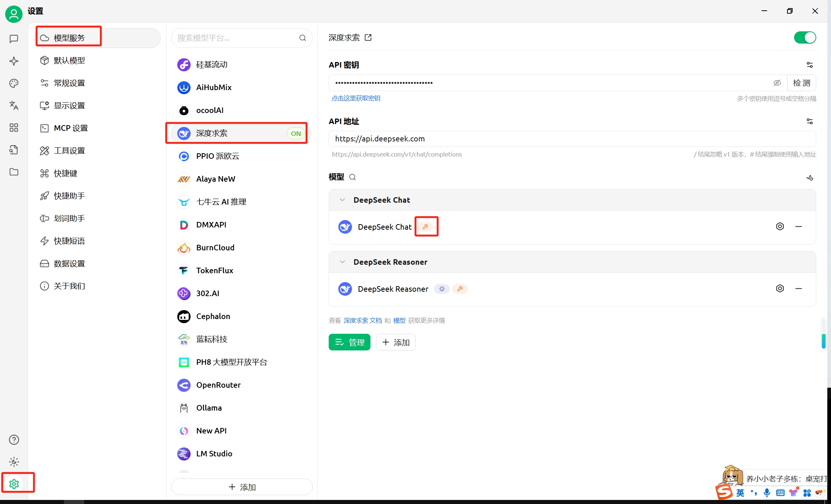Select the PPIO 派欧云 provider
The height and width of the screenshot is (504, 831).
[x=241, y=156]
